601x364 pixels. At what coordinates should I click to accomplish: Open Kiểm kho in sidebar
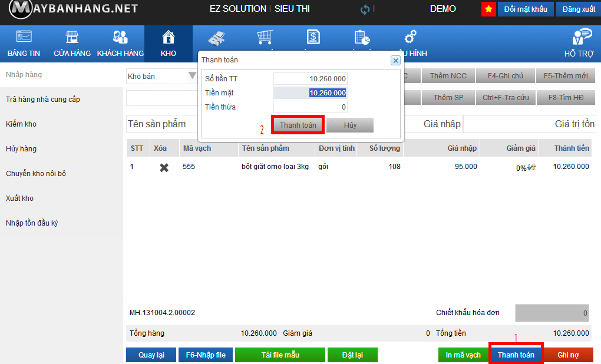[21, 124]
